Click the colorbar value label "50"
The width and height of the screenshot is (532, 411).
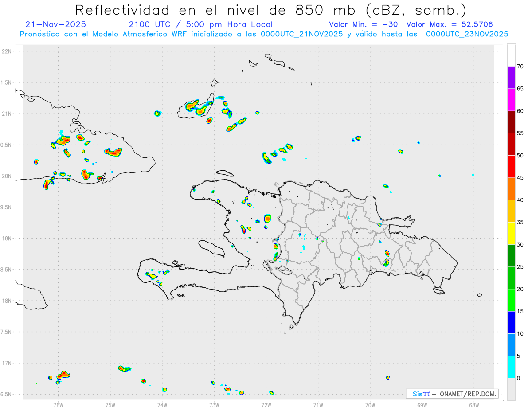[520, 156]
